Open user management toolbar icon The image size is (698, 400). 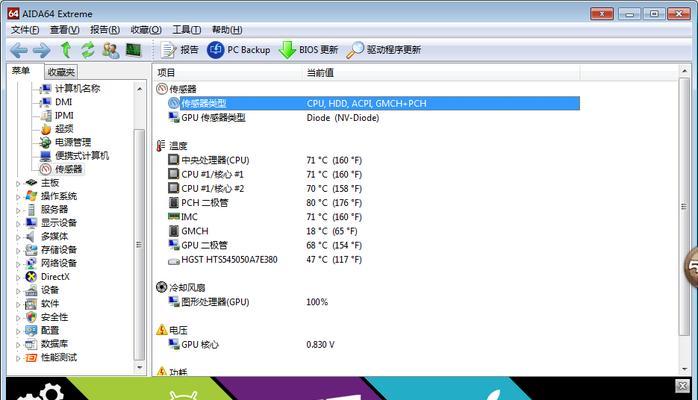[110, 50]
